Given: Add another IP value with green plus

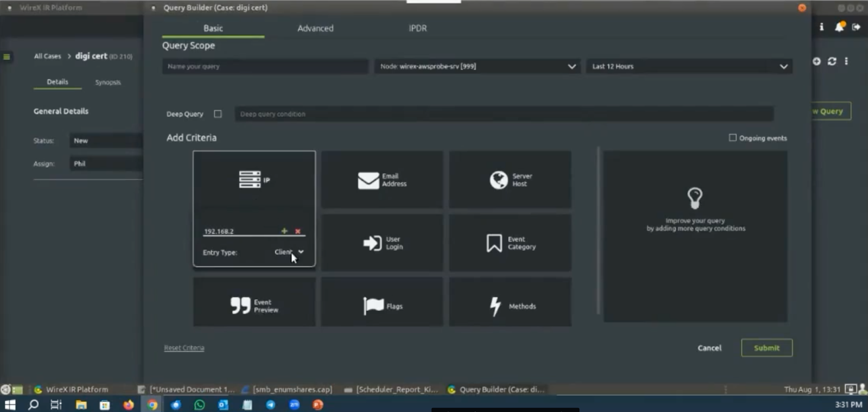Looking at the screenshot, I should [284, 231].
